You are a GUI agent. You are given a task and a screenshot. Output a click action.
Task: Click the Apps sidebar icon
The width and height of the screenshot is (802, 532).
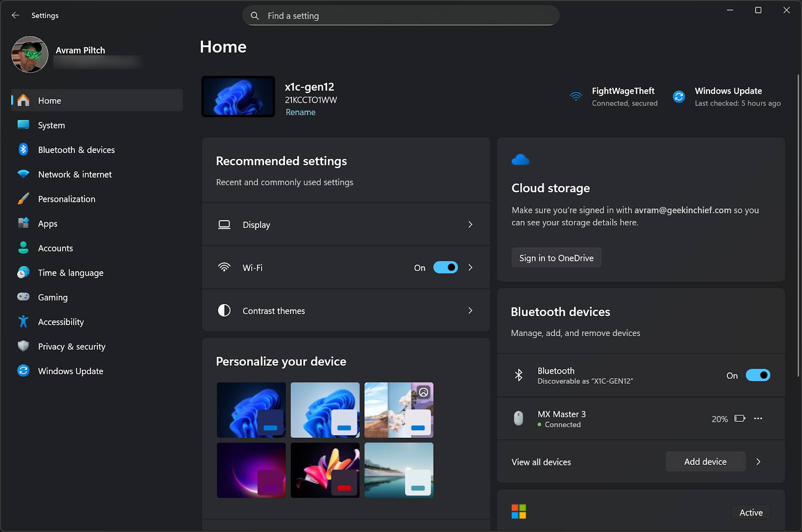pyautogui.click(x=24, y=223)
